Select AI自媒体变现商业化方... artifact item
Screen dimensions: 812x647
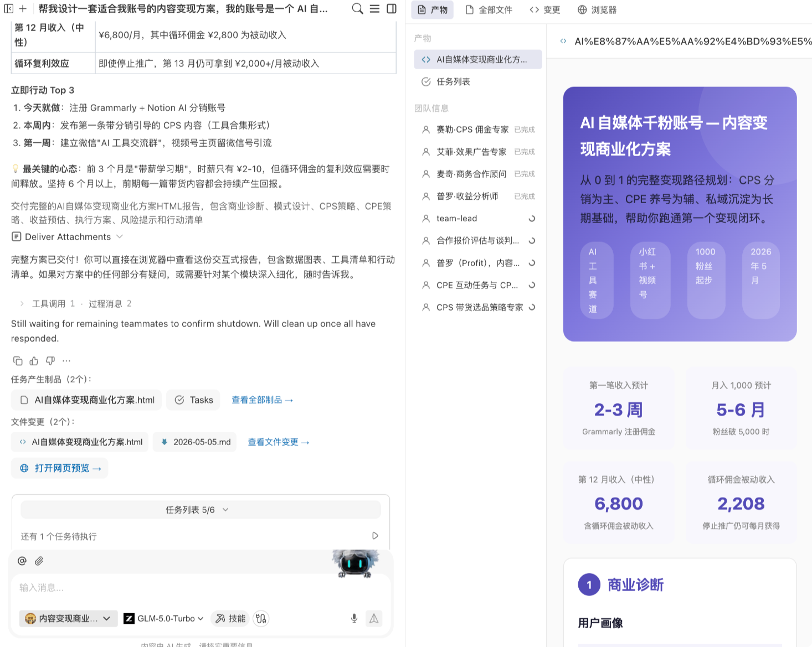pos(478,59)
